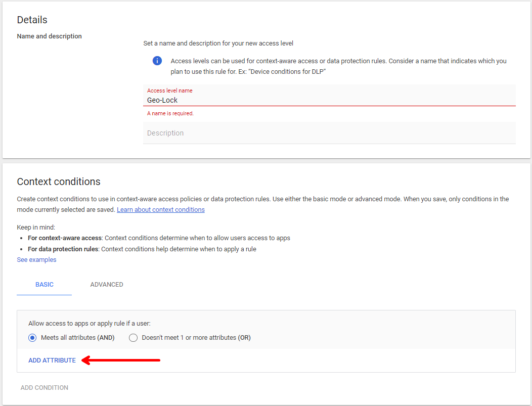Click the blue info icon
This screenshot has width=532, height=406.
click(x=157, y=61)
